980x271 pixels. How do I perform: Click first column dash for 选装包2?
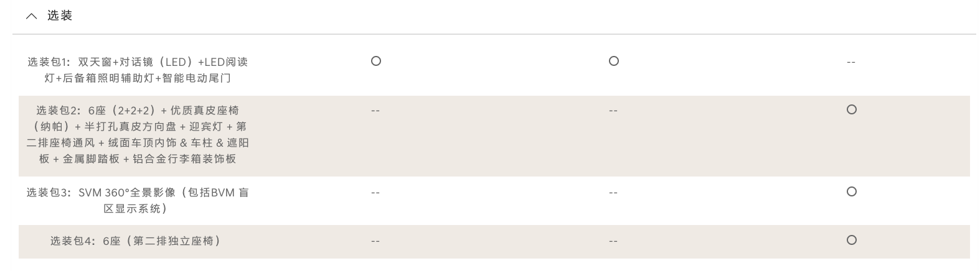point(375,111)
